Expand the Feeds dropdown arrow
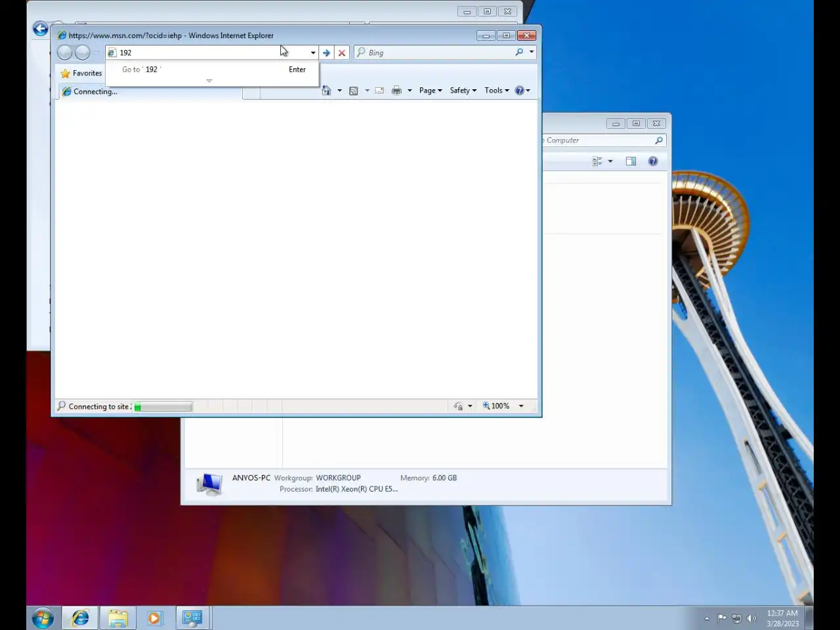The height and width of the screenshot is (630, 840). [x=367, y=91]
